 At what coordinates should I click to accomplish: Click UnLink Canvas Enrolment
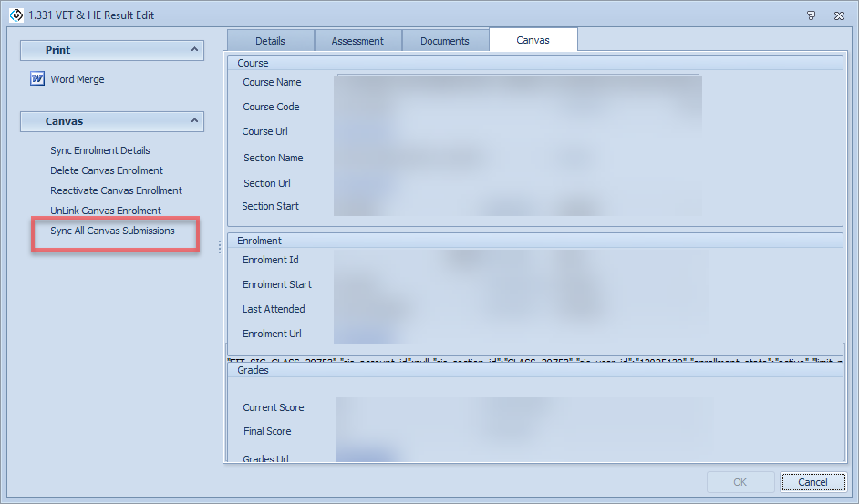(x=106, y=211)
